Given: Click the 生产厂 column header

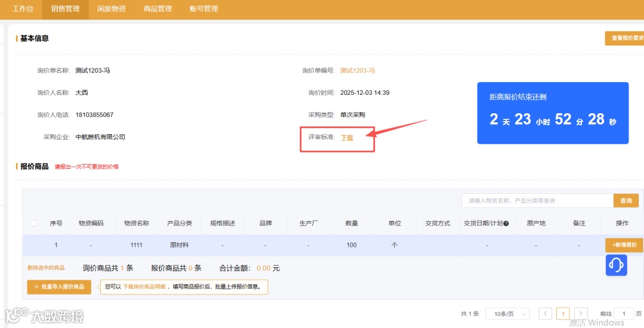Looking at the screenshot, I should [308, 223].
